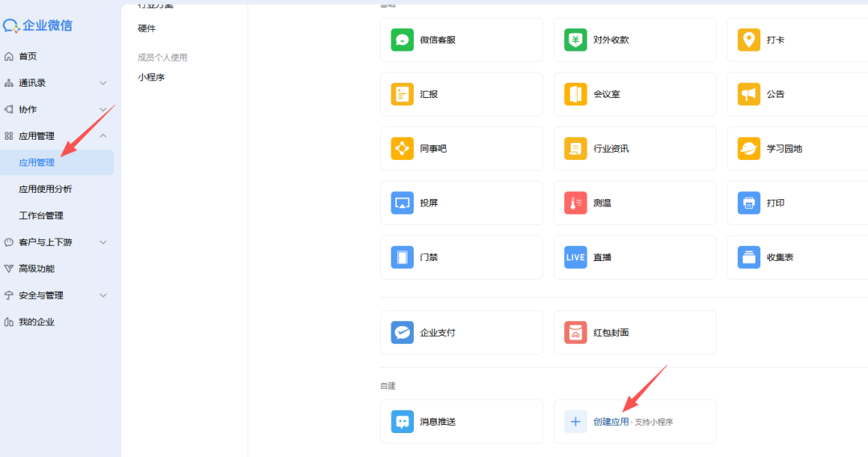
Task: Click the 学习园地 label
Action: click(784, 149)
